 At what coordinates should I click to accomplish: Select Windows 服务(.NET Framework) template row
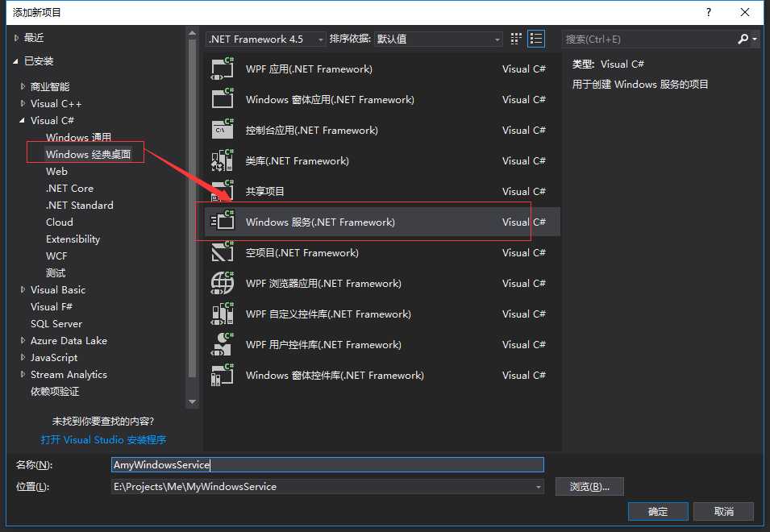(381, 222)
